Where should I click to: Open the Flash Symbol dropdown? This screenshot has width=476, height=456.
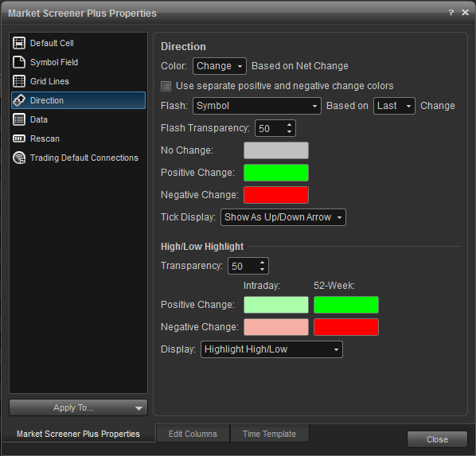257,106
